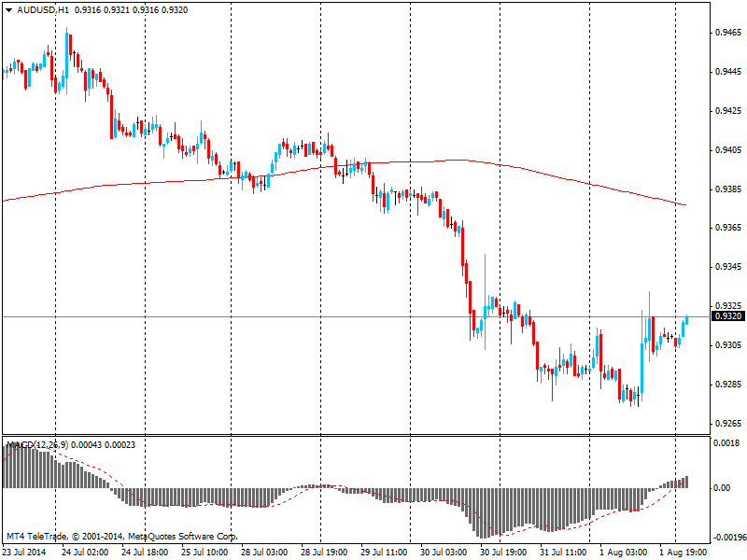Click the 31 Jul 11:00 time label
The width and height of the screenshot is (747, 560).
[563, 553]
